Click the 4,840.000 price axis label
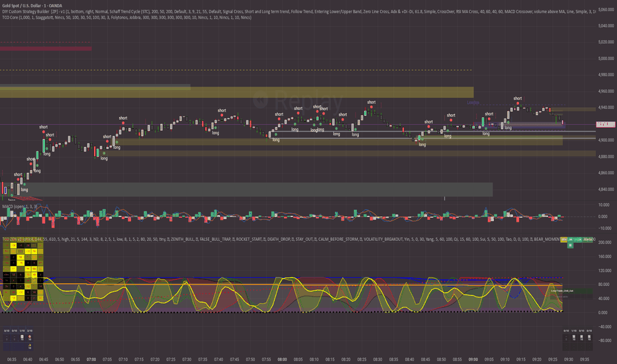The width and height of the screenshot is (617, 364). point(606,189)
